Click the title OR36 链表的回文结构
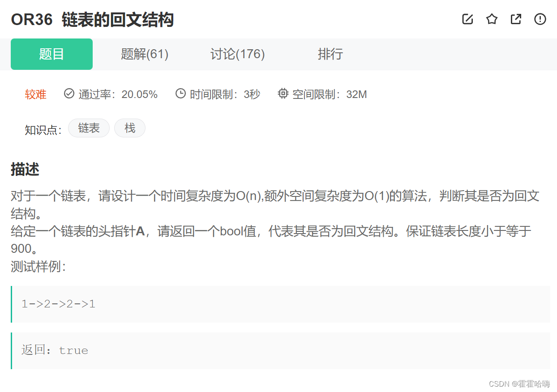The image size is (557, 392). click(x=92, y=20)
